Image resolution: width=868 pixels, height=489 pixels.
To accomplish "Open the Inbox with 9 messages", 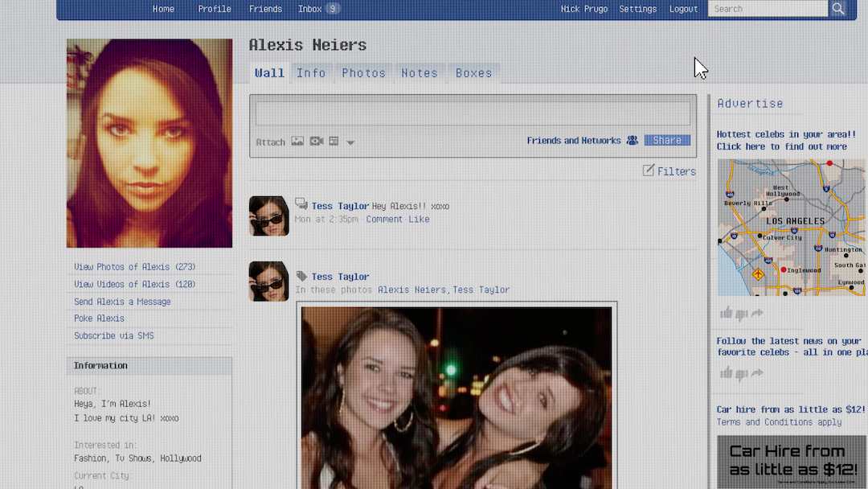I will 318,9.
